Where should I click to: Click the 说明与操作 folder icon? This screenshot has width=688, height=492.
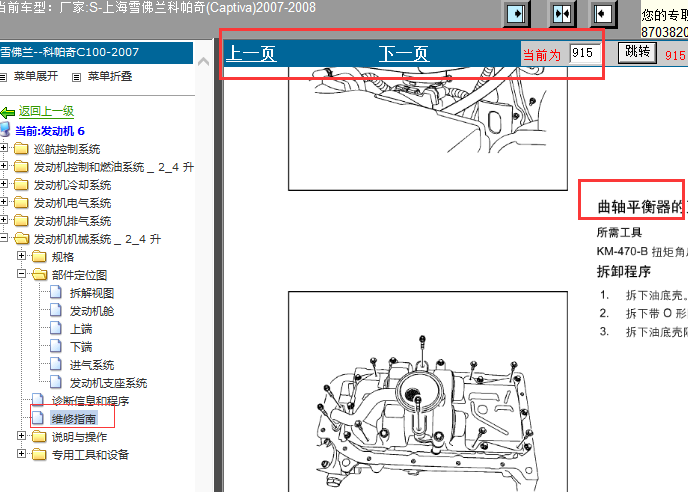point(39,436)
